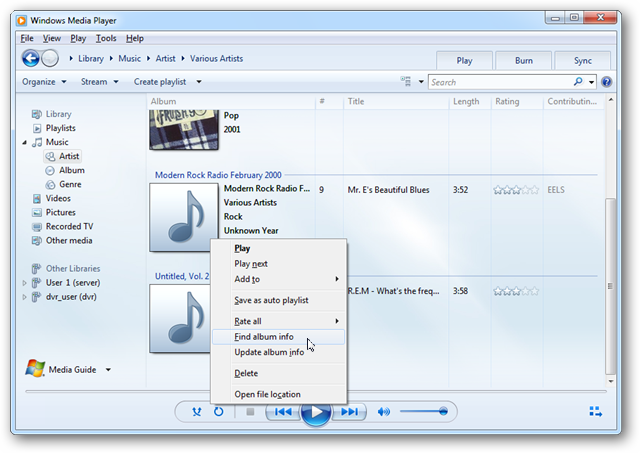Sort by the Length column header

click(466, 102)
